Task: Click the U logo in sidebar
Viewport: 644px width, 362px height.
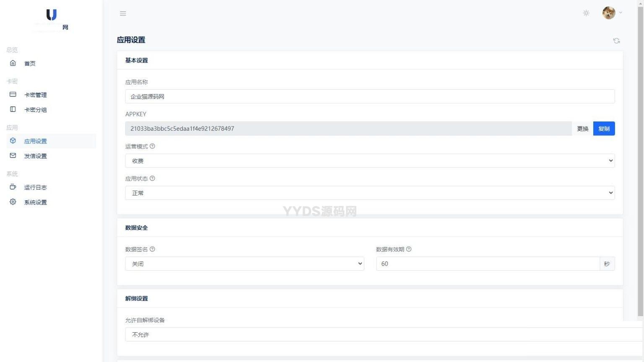Action: point(51,16)
